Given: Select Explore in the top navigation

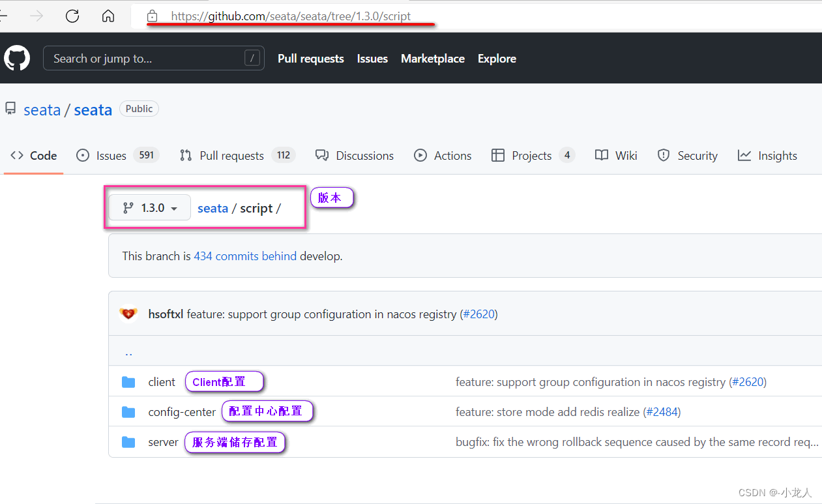Looking at the screenshot, I should coord(497,59).
